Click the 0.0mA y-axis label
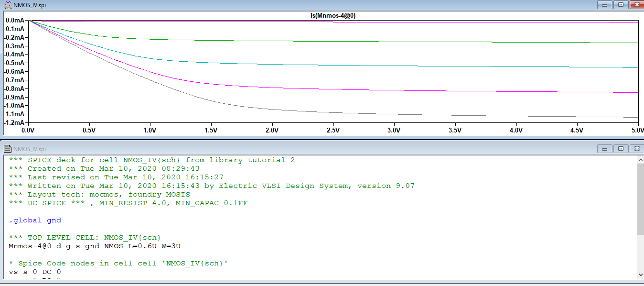644x286 pixels. (14, 21)
